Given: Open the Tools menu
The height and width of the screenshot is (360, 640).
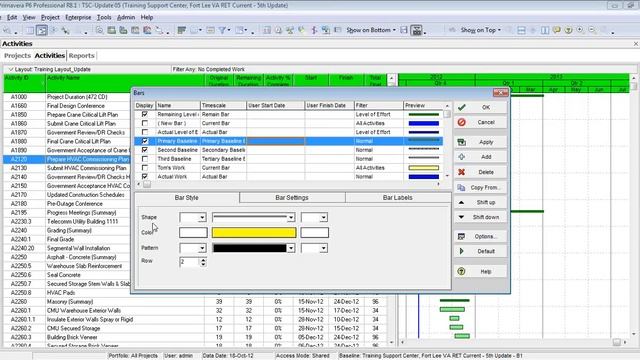Looking at the screenshot, I should pyautogui.click(x=104, y=18).
